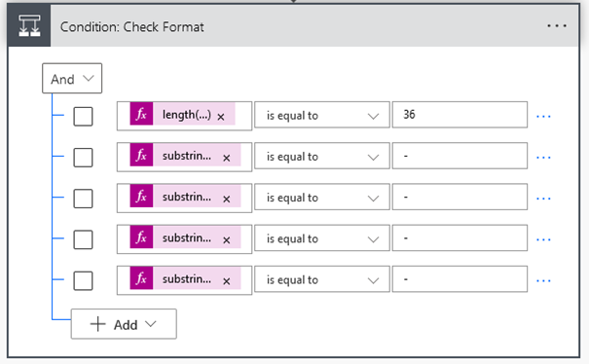Viewport: 589px width, 364px height.
Task: Click the dash value field in second row
Action: point(460,156)
